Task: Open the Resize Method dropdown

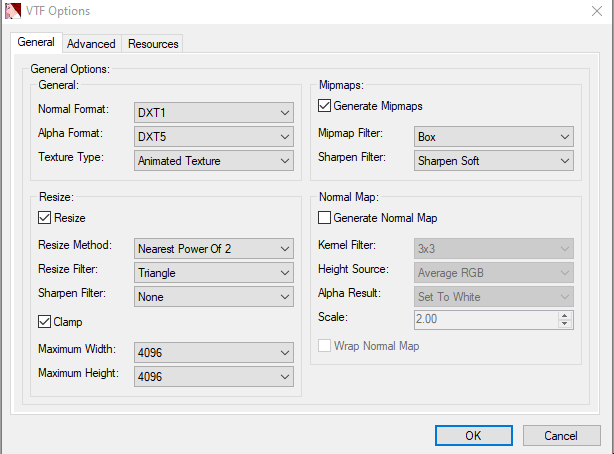Action: coord(214,248)
